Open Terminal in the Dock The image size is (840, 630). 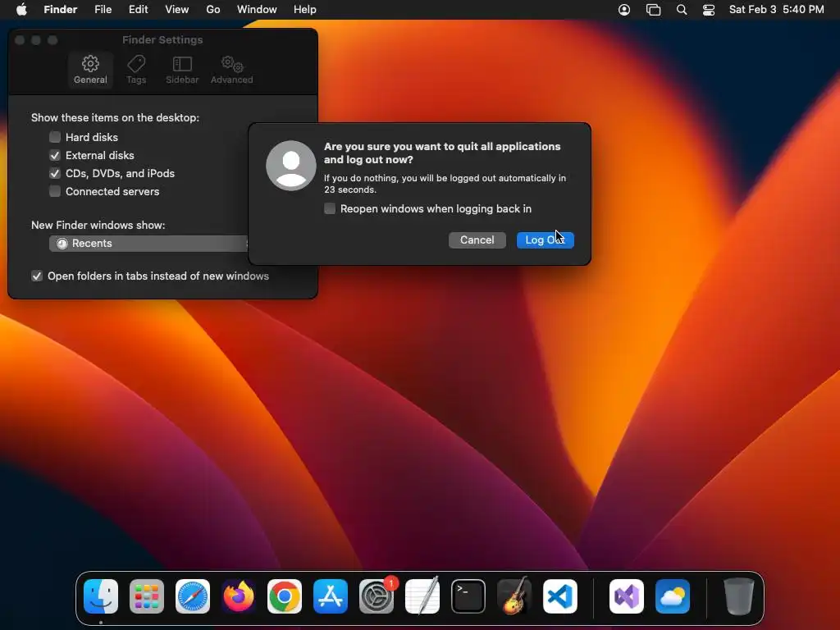[468, 596]
